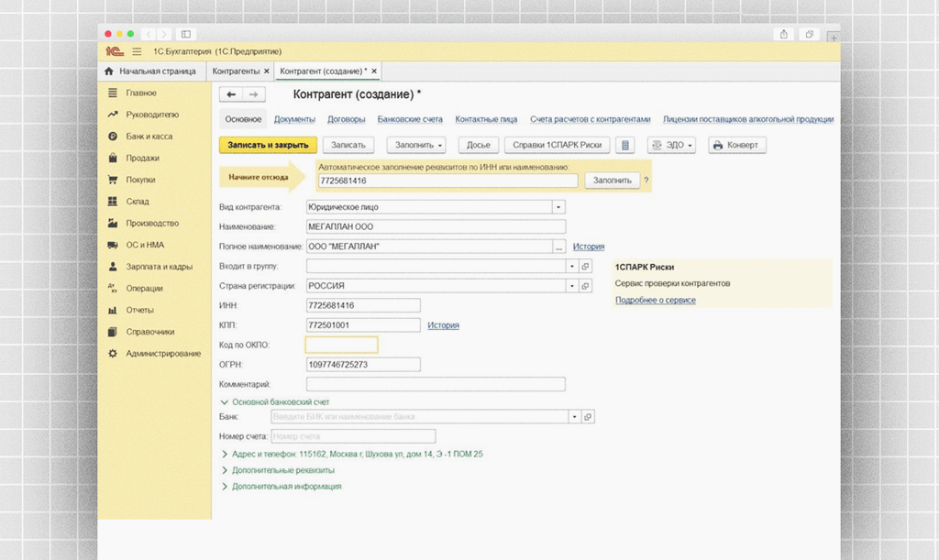Screen dimensions: 939x560
Task: Open the Банк и касса section
Action: coord(149,137)
